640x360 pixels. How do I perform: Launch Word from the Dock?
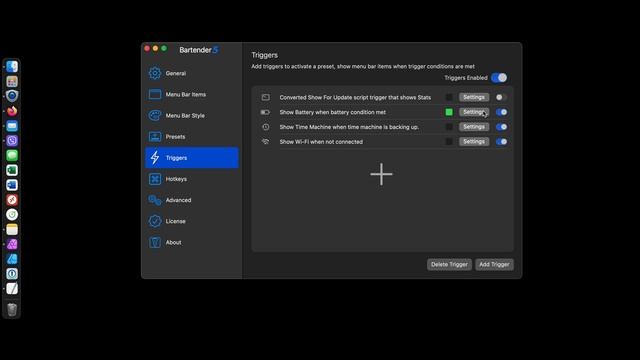point(12,185)
